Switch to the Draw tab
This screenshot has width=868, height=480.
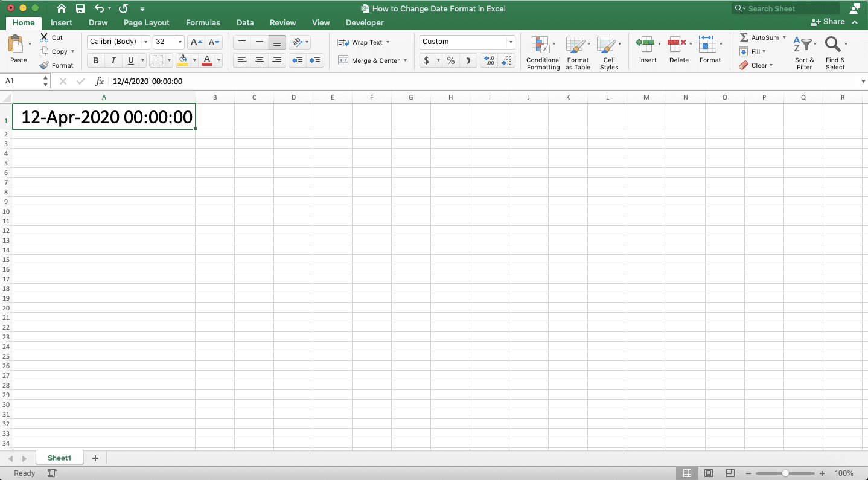(98, 22)
